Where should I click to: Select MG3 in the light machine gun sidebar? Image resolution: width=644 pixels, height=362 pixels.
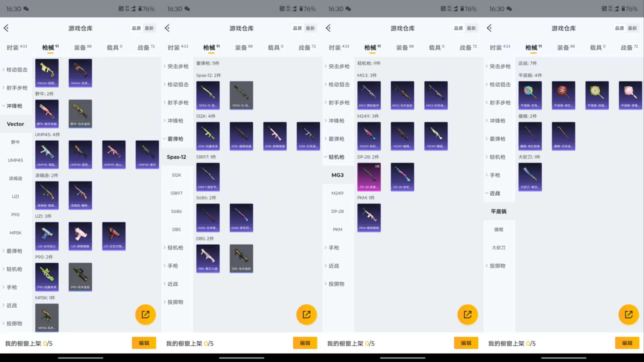337,175
